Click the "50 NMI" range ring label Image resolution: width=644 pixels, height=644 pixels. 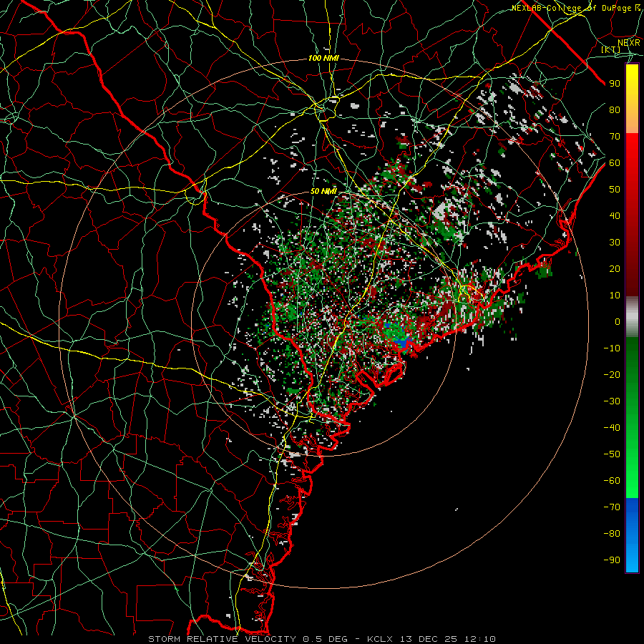(x=323, y=191)
